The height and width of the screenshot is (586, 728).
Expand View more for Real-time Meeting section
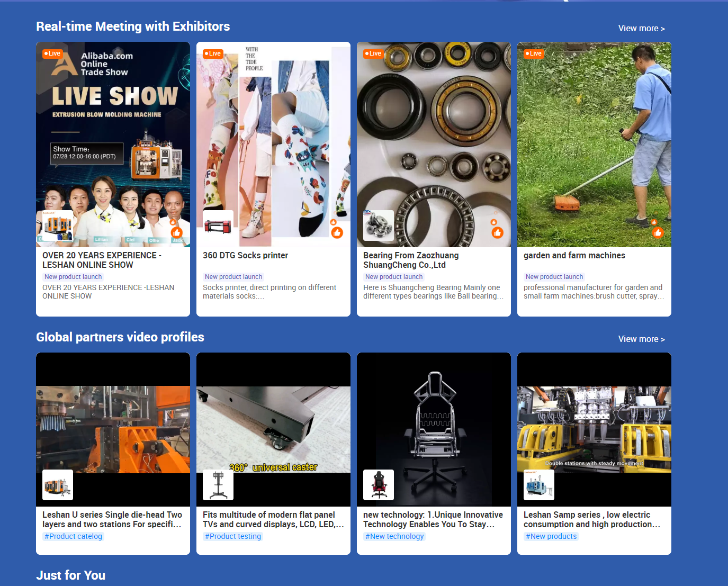click(x=641, y=29)
